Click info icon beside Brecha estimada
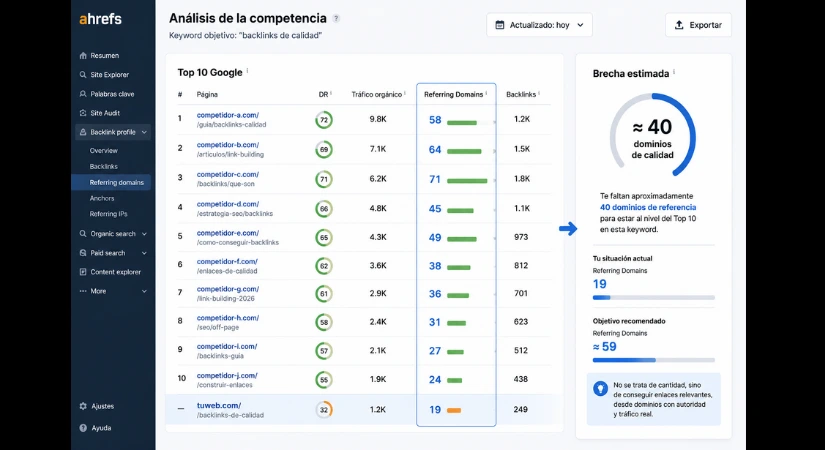 click(674, 72)
